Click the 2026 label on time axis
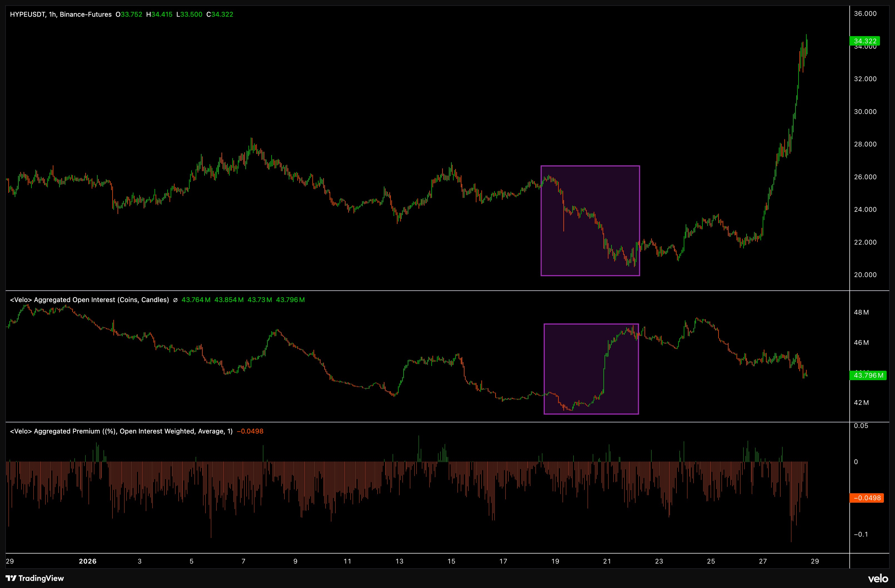Image resolution: width=895 pixels, height=588 pixels. coord(88,561)
